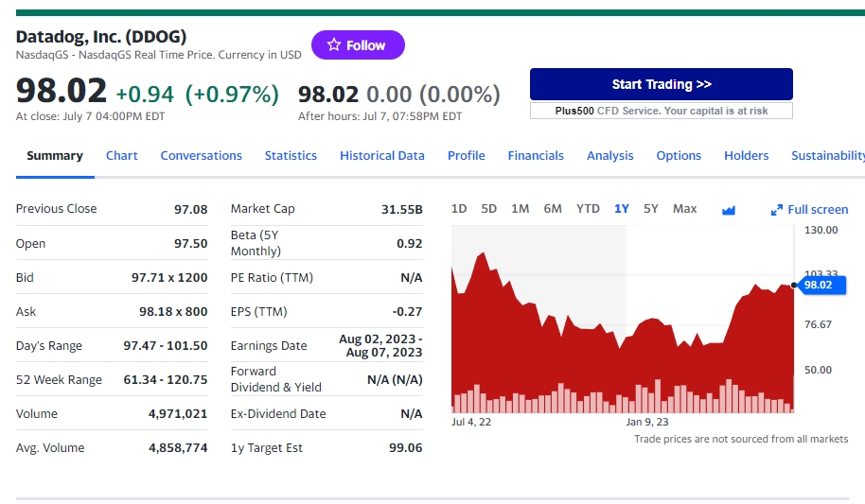Click the Beta (5Y Monthly) value 0.92

click(410, 244)
